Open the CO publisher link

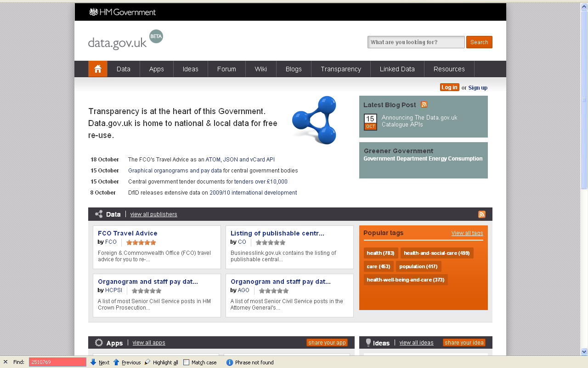[242, 242]
